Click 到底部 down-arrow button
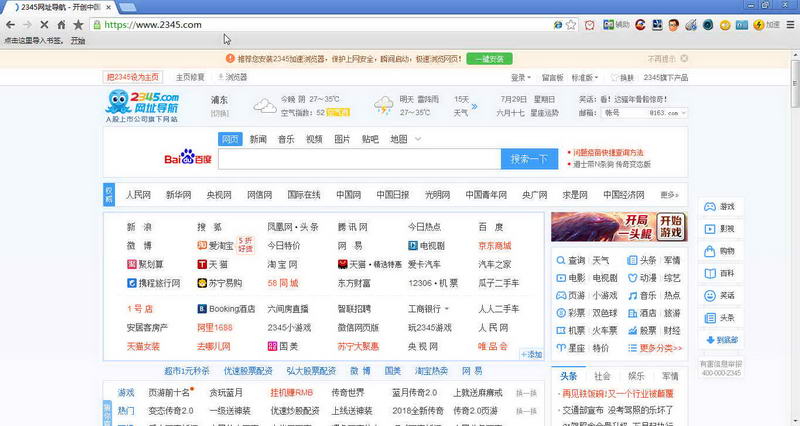Image resolution: width=800 pixels, height=426 pixels. click(x=719, y=340)
